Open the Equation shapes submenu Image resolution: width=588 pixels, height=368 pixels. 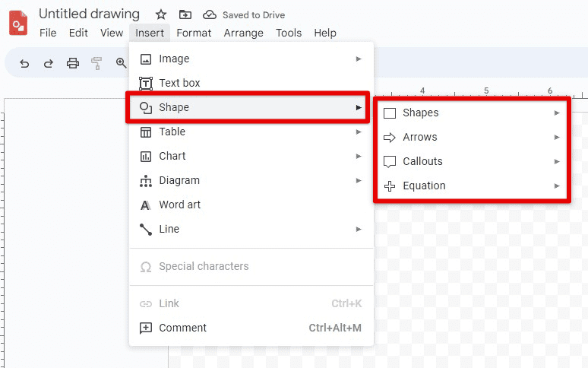click(x=472, y=186)
